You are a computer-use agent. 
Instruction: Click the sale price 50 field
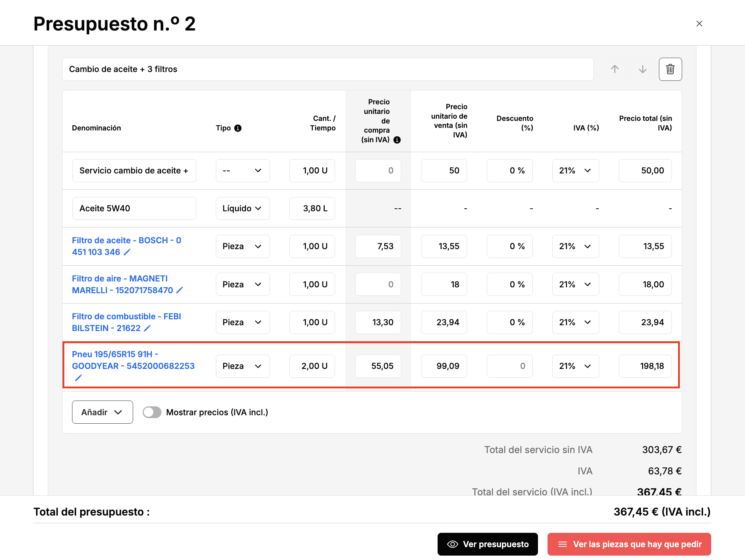444,170
